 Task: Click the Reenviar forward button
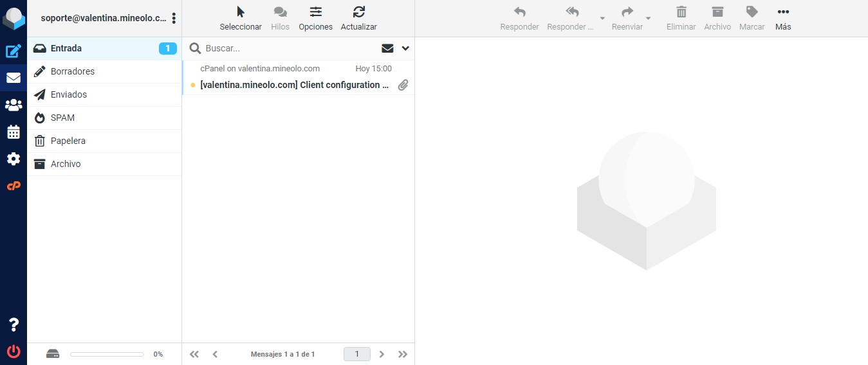click(x=627, y=19)
